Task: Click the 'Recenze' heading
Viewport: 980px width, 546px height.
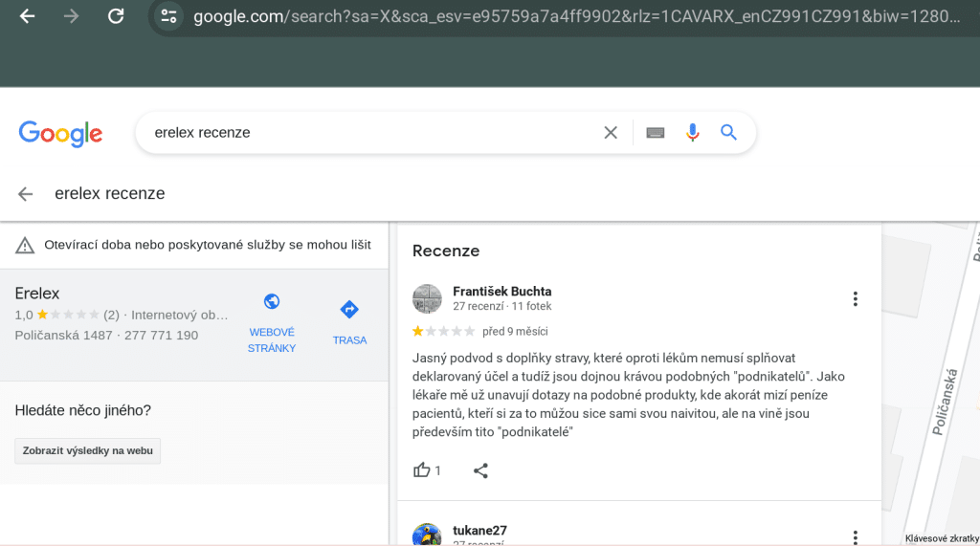Action: pos(446,251)
